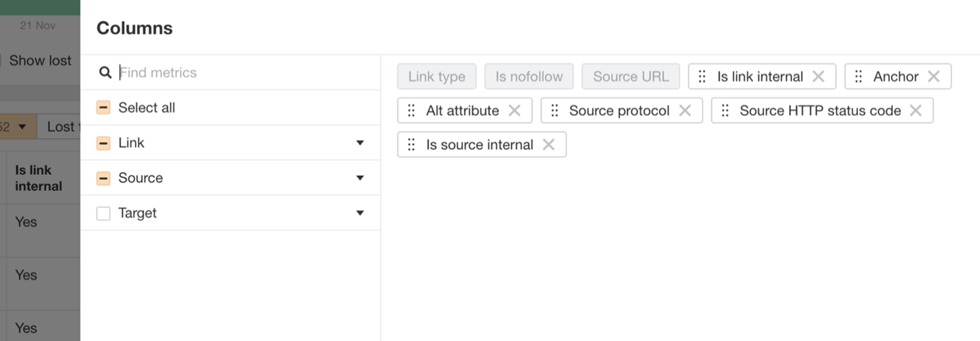Screen dimensions: 980x341
Task: Toggle the Link group checkbox
Action: tap(103, 143)
